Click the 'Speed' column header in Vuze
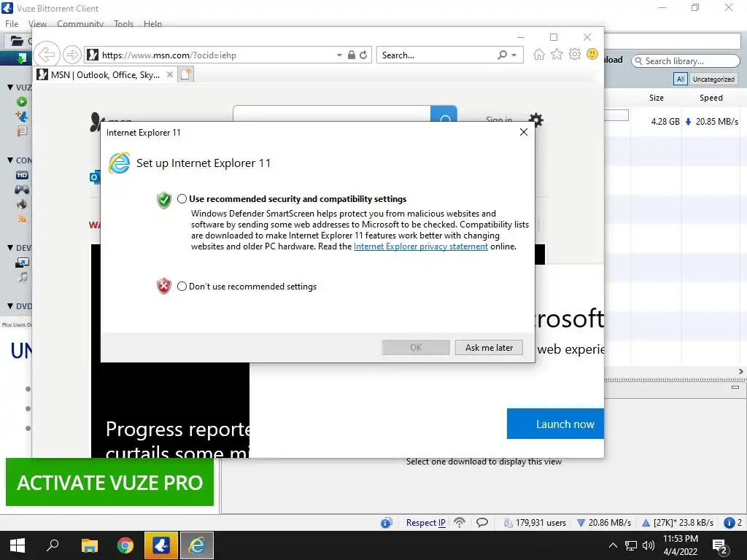 pyautogui.click(x=711, y=98)
